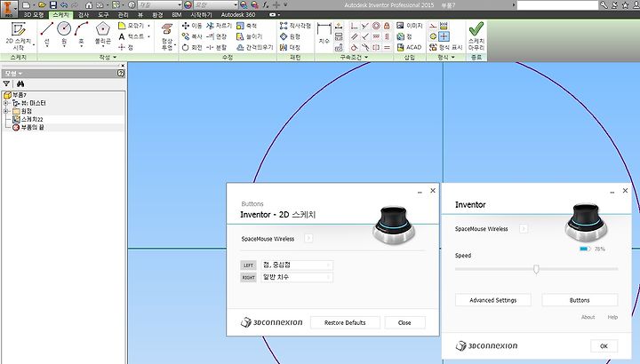The height and width of the screenshot is (364, 640).
Task: Switch to the 도구 ribbon tab
Action: [103, 15]
